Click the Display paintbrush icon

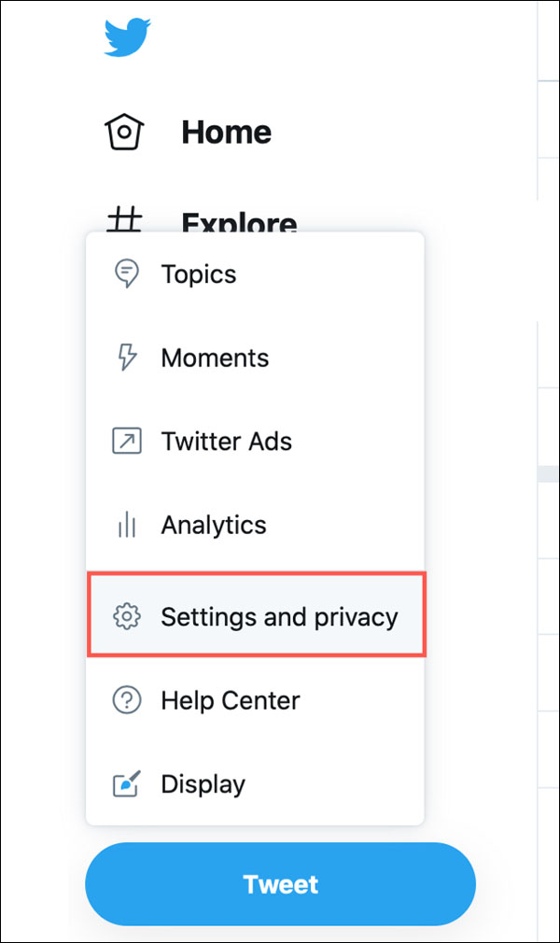(126, 784)
